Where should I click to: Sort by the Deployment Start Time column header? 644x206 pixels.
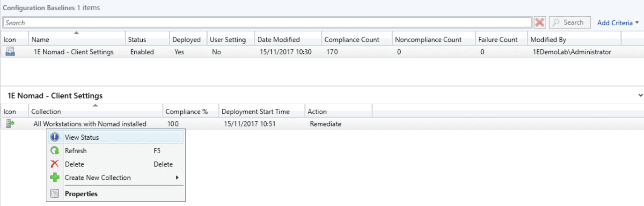pyautogui.click(x=262, y=112)
